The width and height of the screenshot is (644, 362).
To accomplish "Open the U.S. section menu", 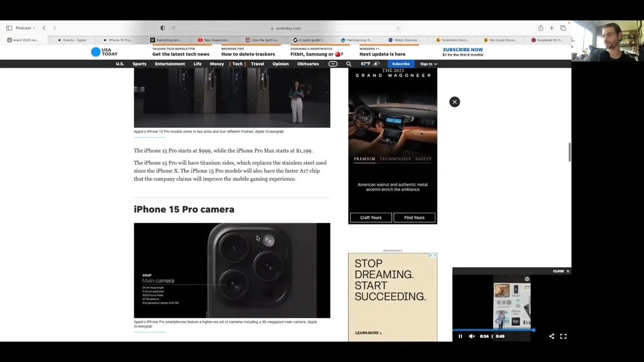I will (120, 64).
